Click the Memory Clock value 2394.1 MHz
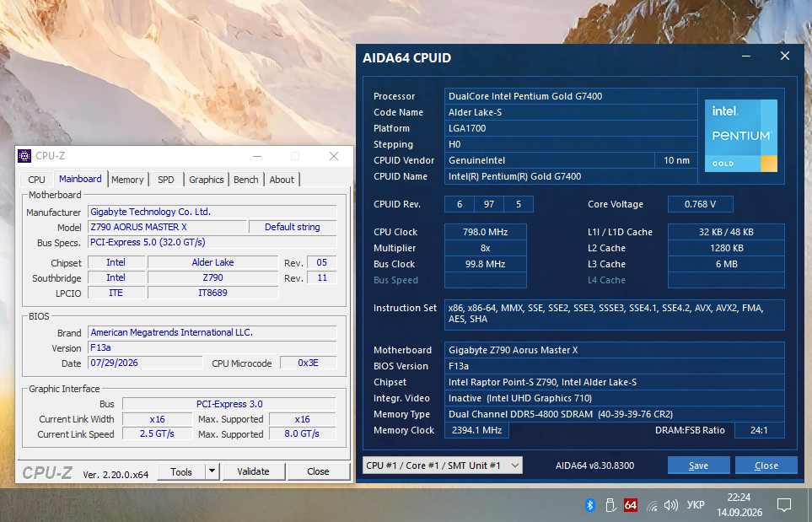This screenshot has width=812, height=522. click(x=476, y=430)
